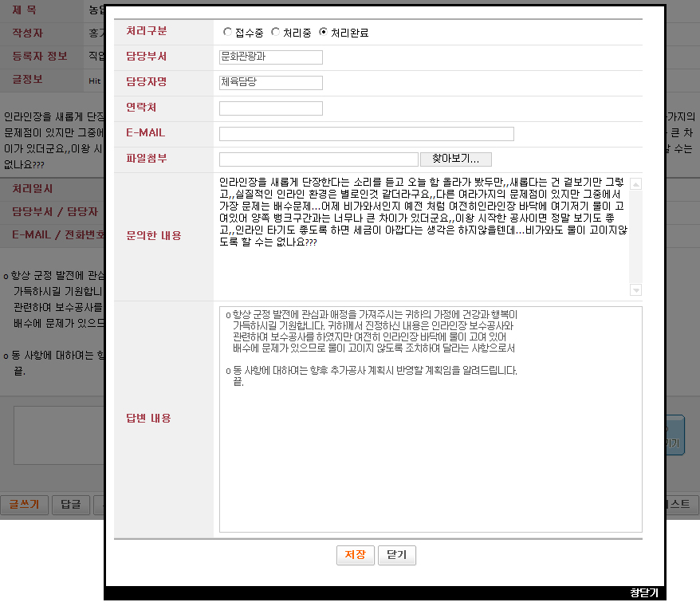Click the 글쓰기 button in background page
700x606 pixels.
point(24,505)
